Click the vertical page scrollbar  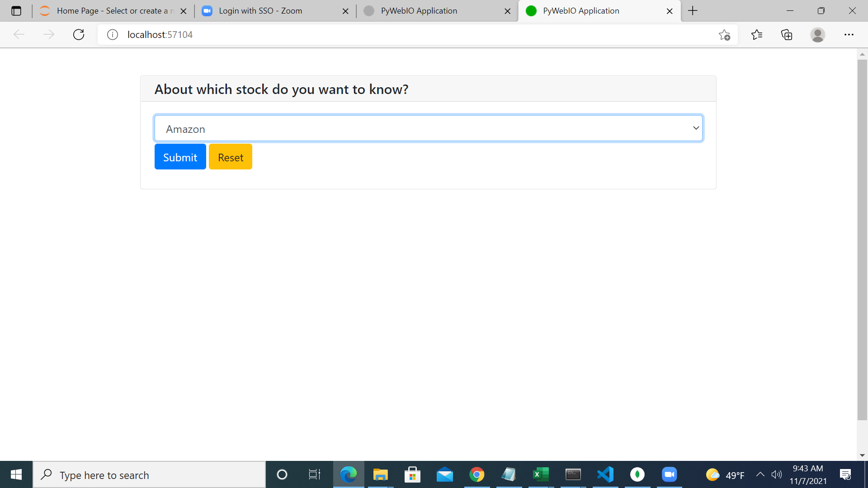[x=862, y=239]
